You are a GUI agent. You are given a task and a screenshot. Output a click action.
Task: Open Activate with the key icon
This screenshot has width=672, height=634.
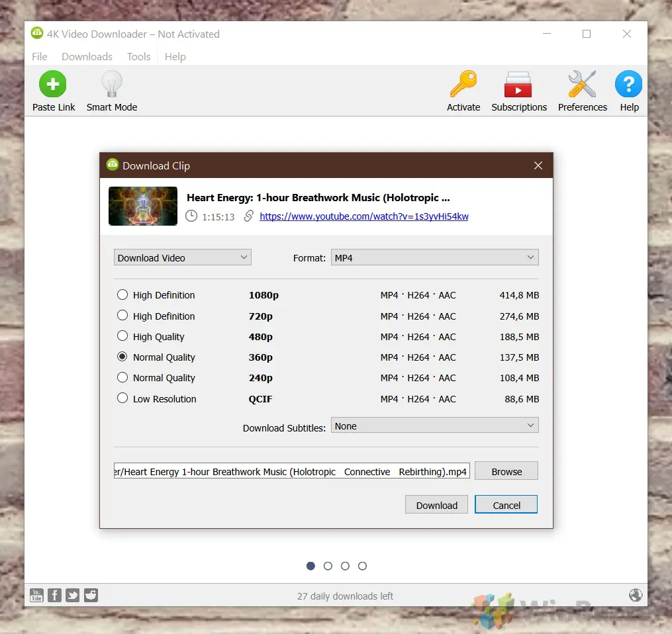click(463, 85)
